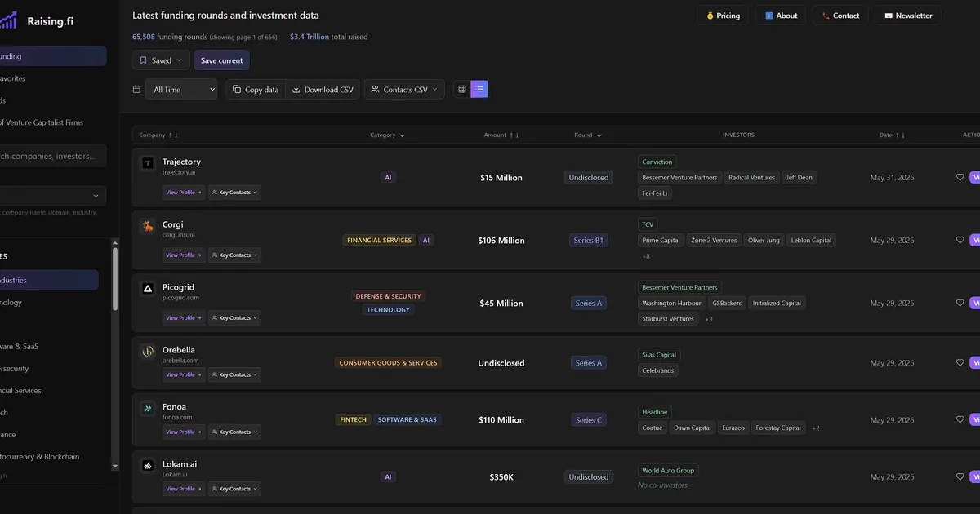Open the Picogrid company logo icon

click(147, 288)
